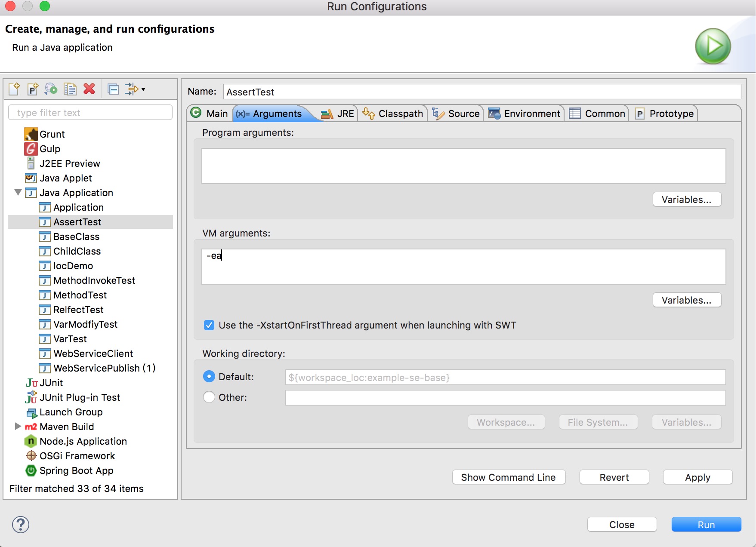This screenshot has height=547, width=756.
Task: Click Variables button under Program arguments
Action: (x=687, y=200)
